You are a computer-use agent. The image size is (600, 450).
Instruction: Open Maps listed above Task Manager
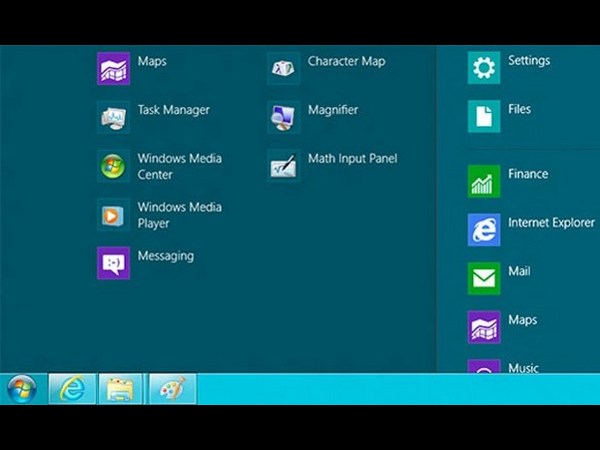tap(113, 68)
